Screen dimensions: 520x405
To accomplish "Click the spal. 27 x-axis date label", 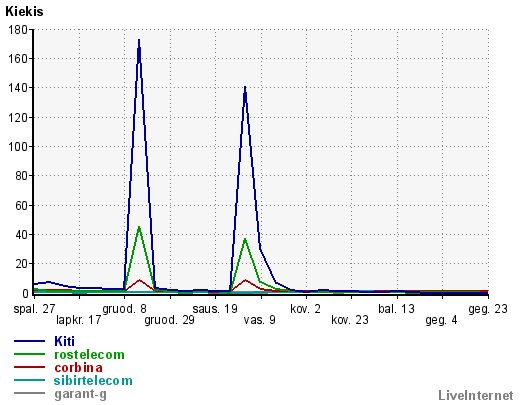I will 34,309.
